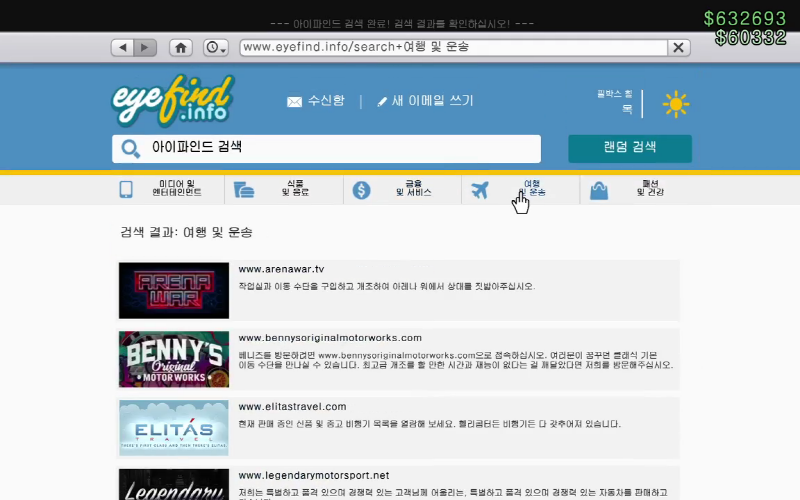
Task: Click the sun weather icon
Action: [x=676, y=104]
